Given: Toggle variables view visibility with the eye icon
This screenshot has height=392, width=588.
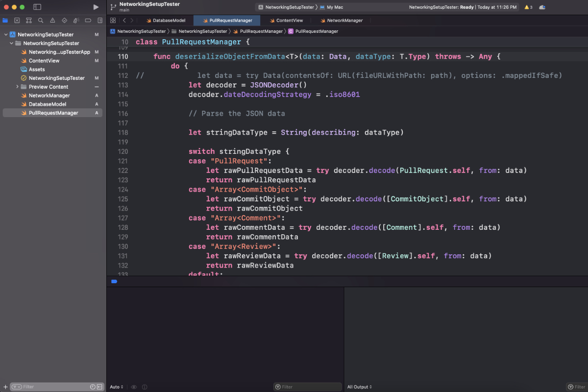Looking at the screenshot, I should tap(133, 387).
